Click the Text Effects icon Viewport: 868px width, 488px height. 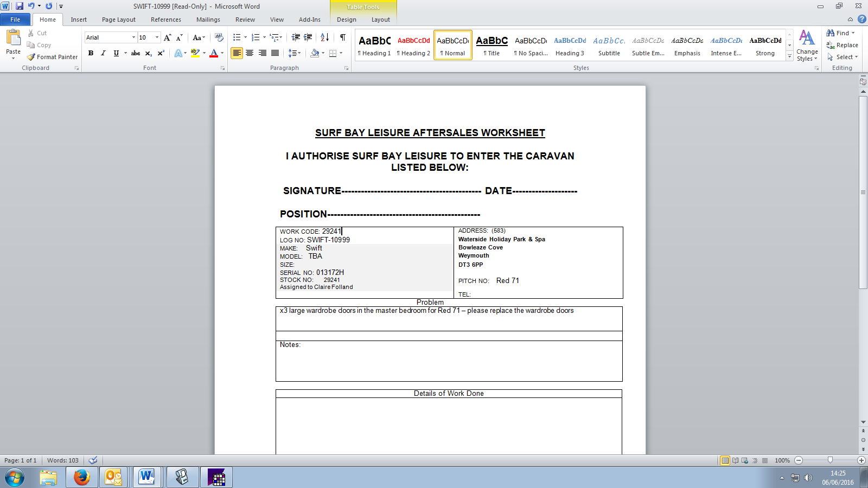pyautogui.click(x=178, y=53)
